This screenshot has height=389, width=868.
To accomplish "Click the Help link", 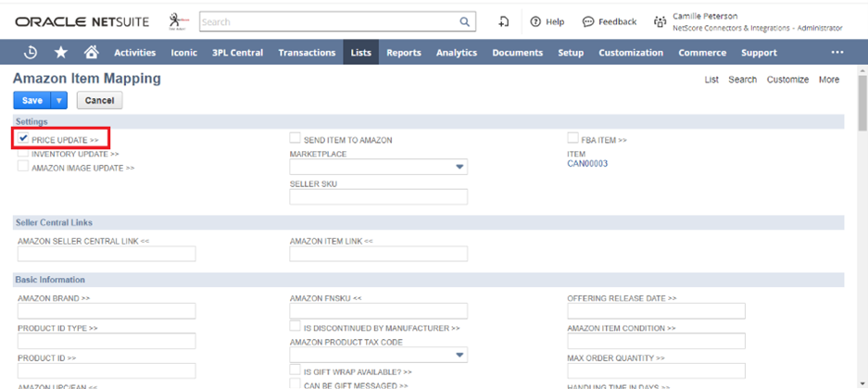I will [555, 22].
